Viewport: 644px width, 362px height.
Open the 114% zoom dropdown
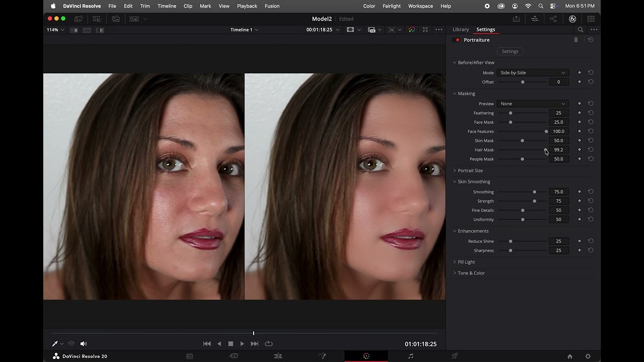point(55,30)
